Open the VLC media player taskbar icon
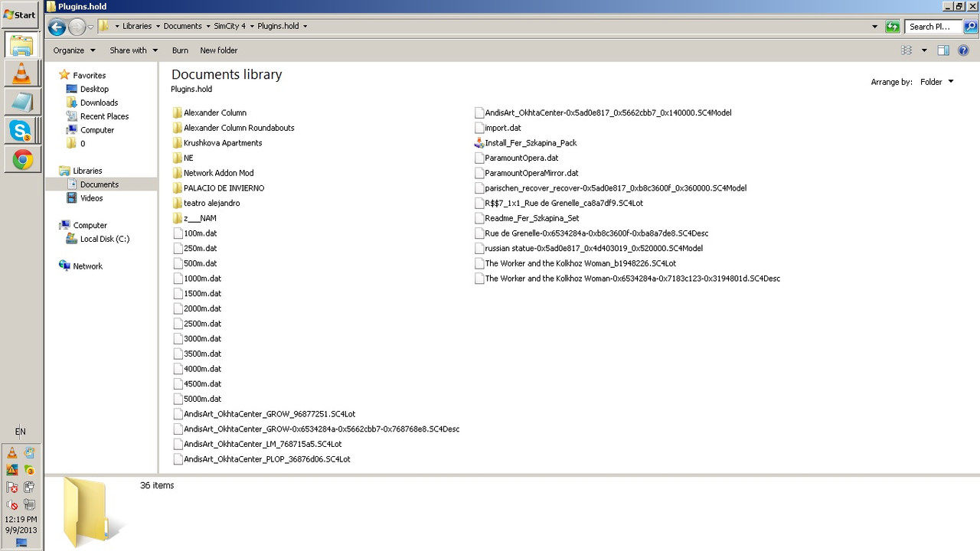980x551 pixels. pyautogui.click(x=21, y=73)
